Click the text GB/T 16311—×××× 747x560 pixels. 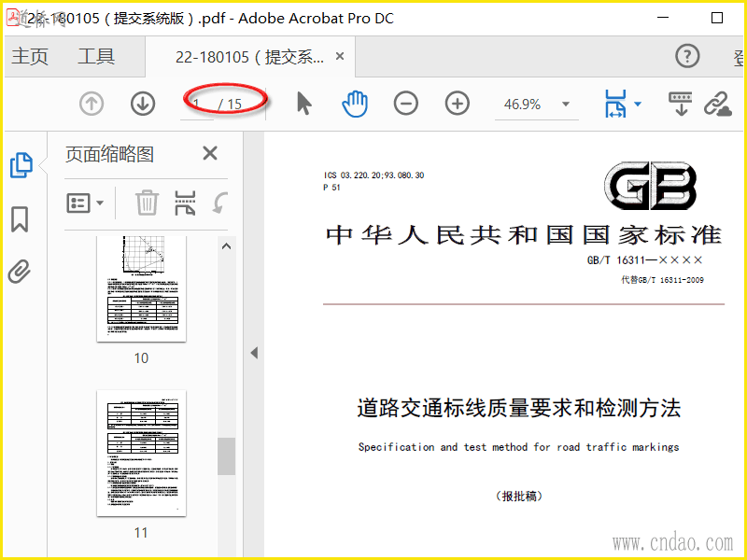[x=645, y=260]
